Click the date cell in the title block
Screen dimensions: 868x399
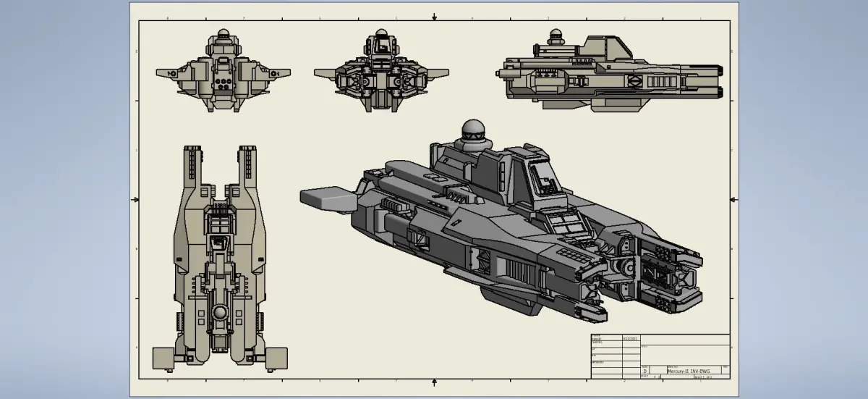pos(631,337)
